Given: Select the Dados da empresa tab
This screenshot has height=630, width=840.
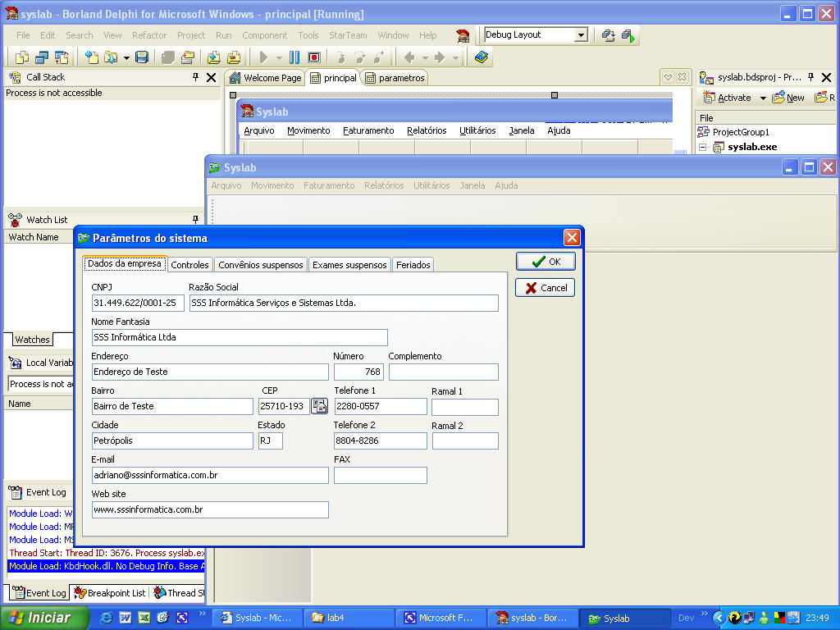Looking at the screenshot, I should (x=125, y=263).
